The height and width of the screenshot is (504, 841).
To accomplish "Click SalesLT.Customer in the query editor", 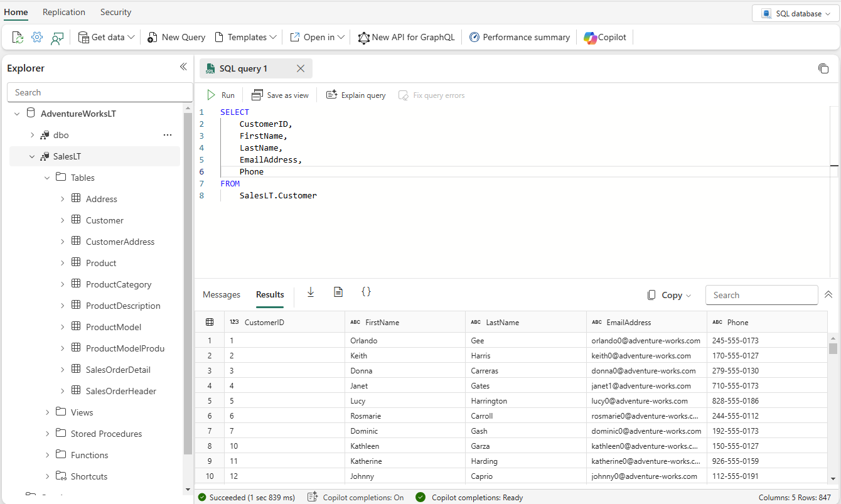I will (x=278, y=196).
